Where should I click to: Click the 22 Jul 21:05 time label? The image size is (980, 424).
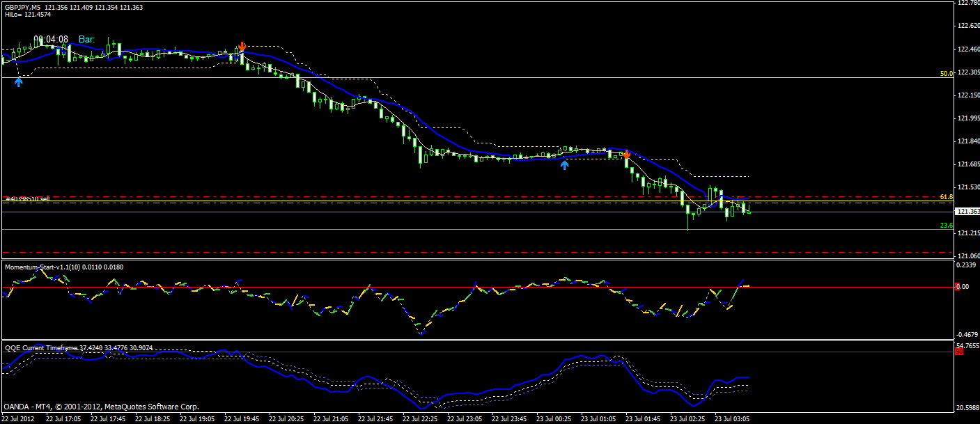pyautogui.click(x=331, y=419)
